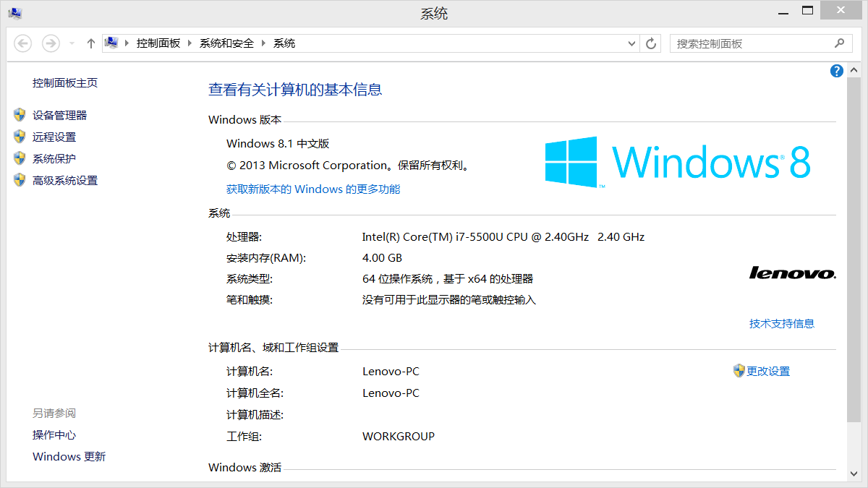Go back with the Back arrow button
The width and height of the screenshot is (868, 488).
23,43
